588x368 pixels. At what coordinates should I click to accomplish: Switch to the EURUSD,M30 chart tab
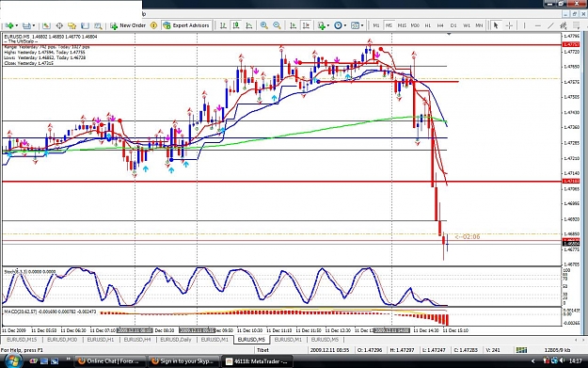(x=62, y=340)
